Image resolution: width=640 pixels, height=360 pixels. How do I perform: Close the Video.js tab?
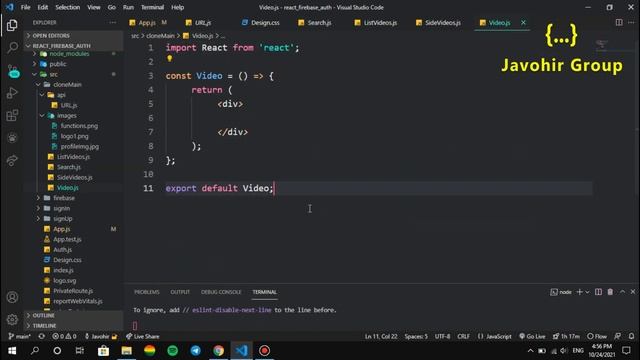point(523,22)
